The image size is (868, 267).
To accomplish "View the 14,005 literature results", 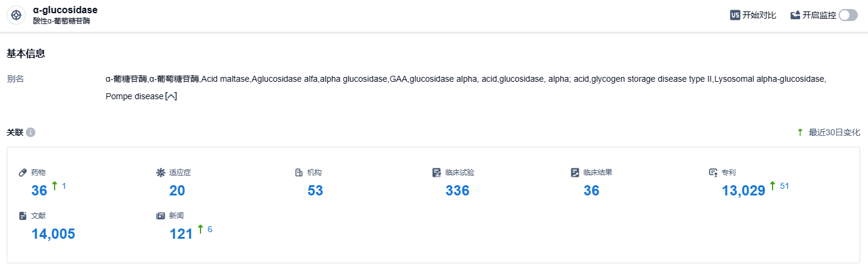I will coord(53,234).
